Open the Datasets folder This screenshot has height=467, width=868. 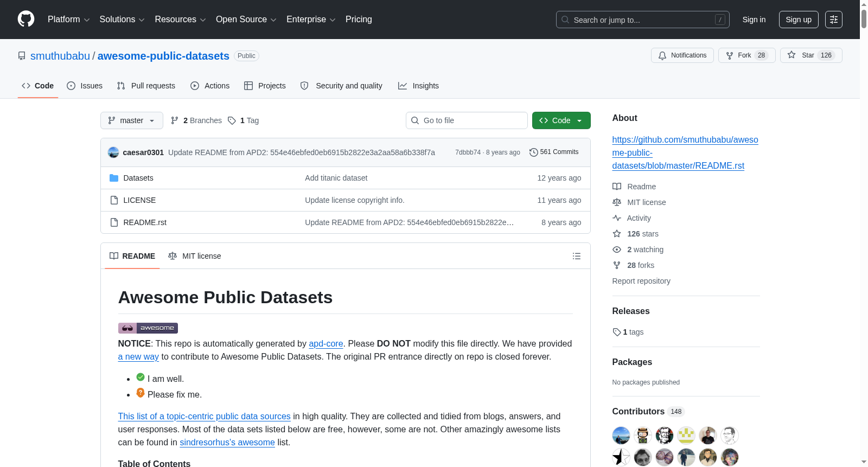coord(138,178)
